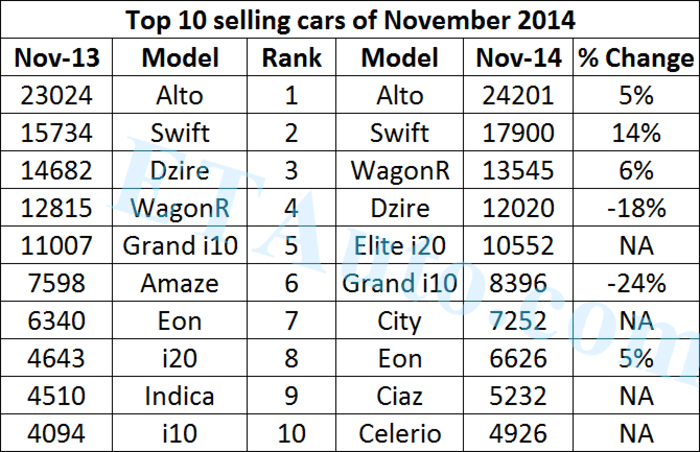This screenshot has width=700, height=452.
Task: Select the 6% change cell
Action: (635, 171)
